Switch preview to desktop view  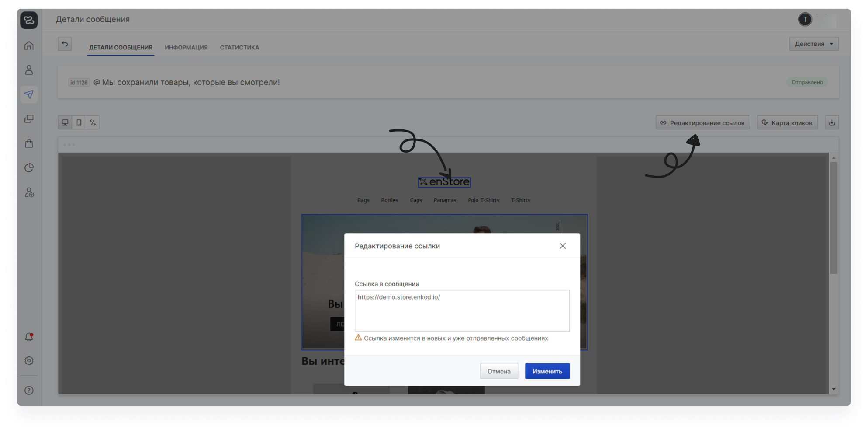point(65,123)
